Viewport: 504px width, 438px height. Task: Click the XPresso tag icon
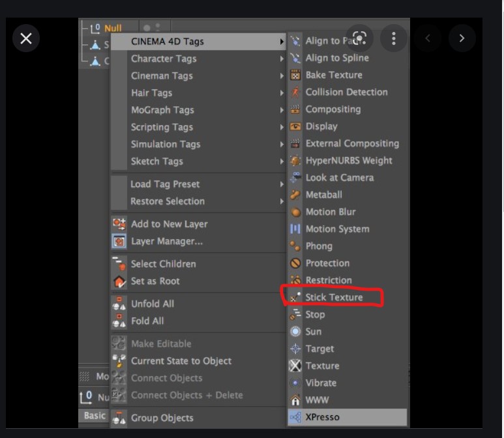click(295, 417)
